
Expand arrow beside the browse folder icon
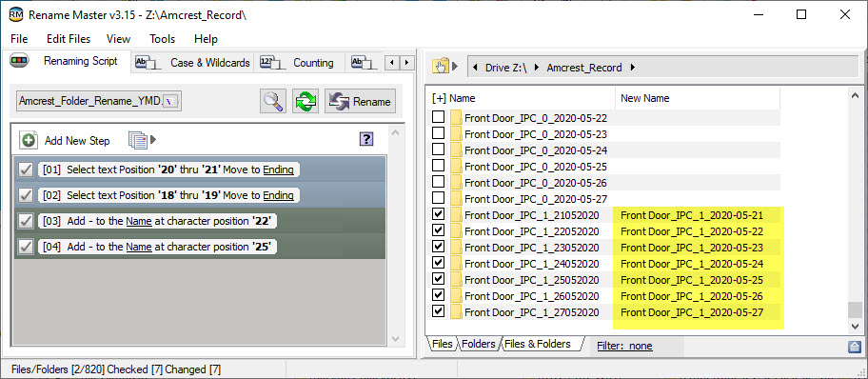(x=456, y=67)
